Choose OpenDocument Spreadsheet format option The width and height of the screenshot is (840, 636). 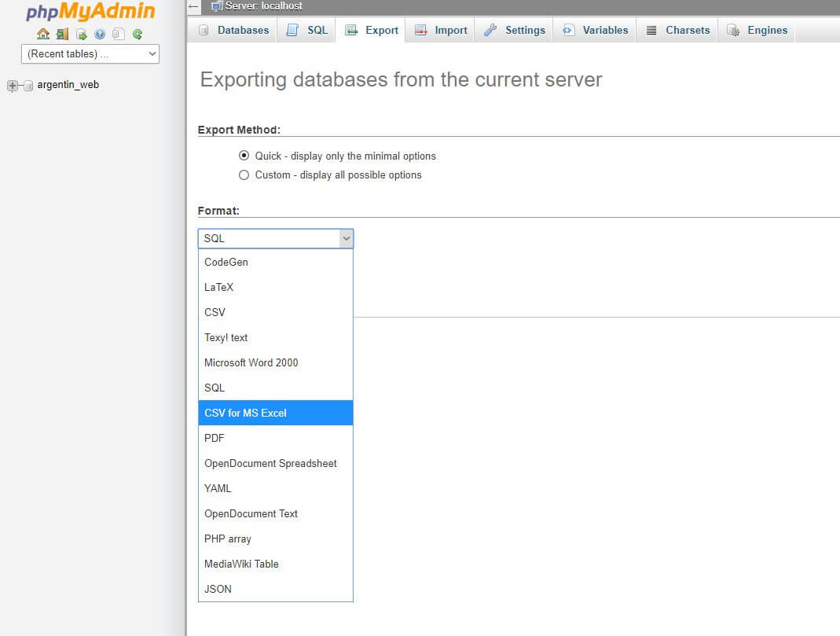(275, 464)
